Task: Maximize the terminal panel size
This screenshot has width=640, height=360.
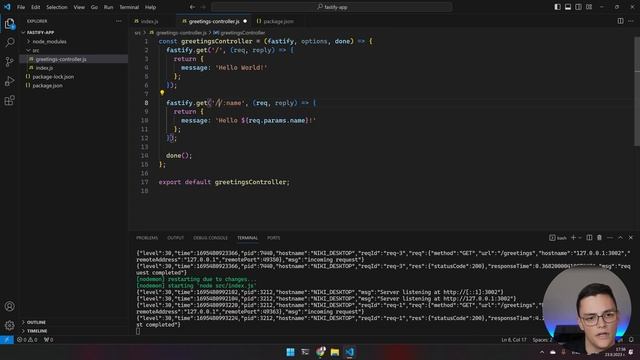Action: pos(620,238)
